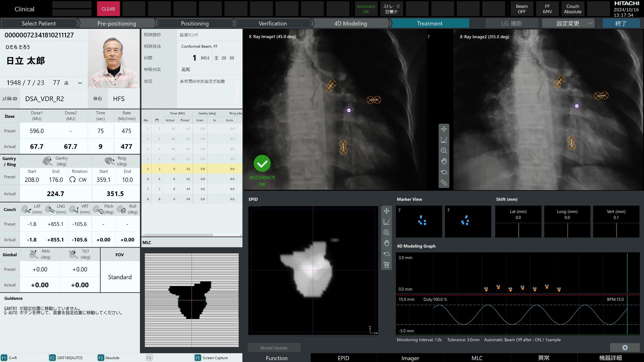Open the X-Ray contrast curve tool
Viewport: 644px width, 362px height.
(444, 140)
